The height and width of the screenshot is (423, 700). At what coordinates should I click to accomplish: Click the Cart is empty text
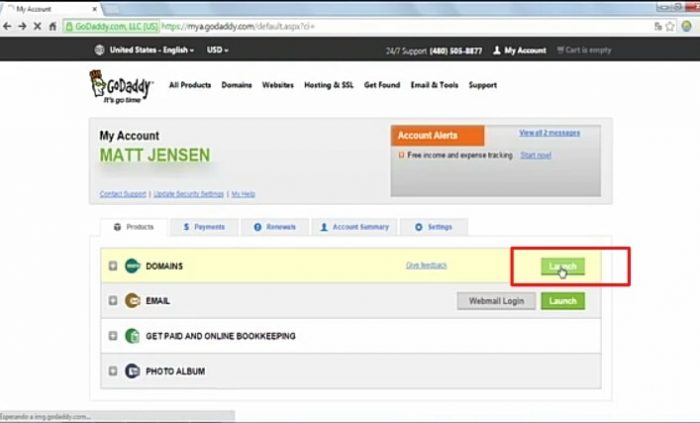tap(588, 50)
